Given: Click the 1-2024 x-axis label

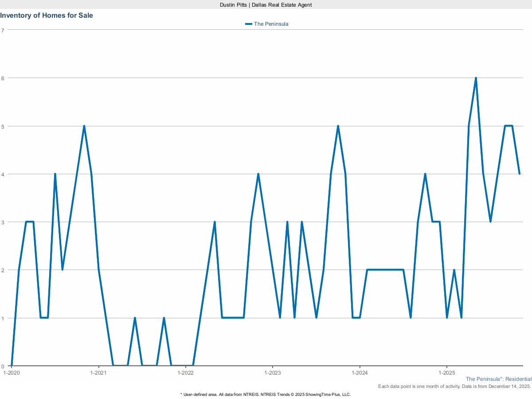Looking at the screenshot, I should tap(360, 373).
